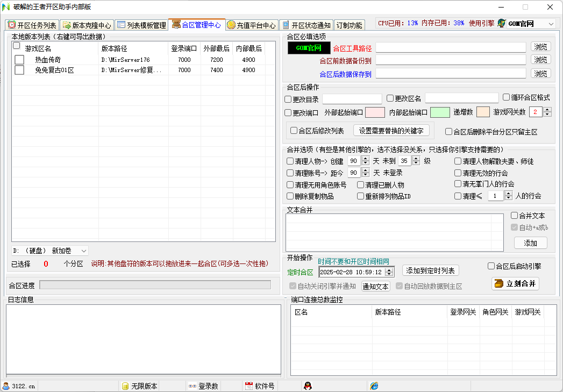The width and height of the screenshot is (563, 392).
Task: Click the coin icon on 充值平台中心 tab
Action: coord(231,25)
